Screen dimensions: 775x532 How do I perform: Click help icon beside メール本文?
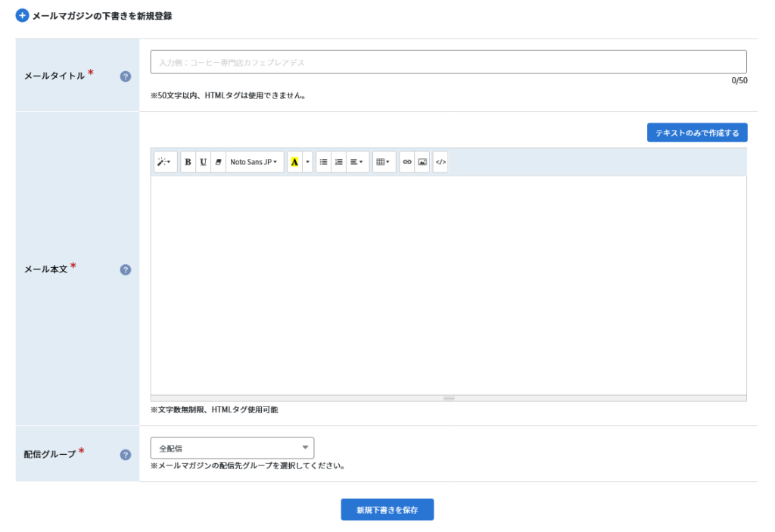click(126, 269)
